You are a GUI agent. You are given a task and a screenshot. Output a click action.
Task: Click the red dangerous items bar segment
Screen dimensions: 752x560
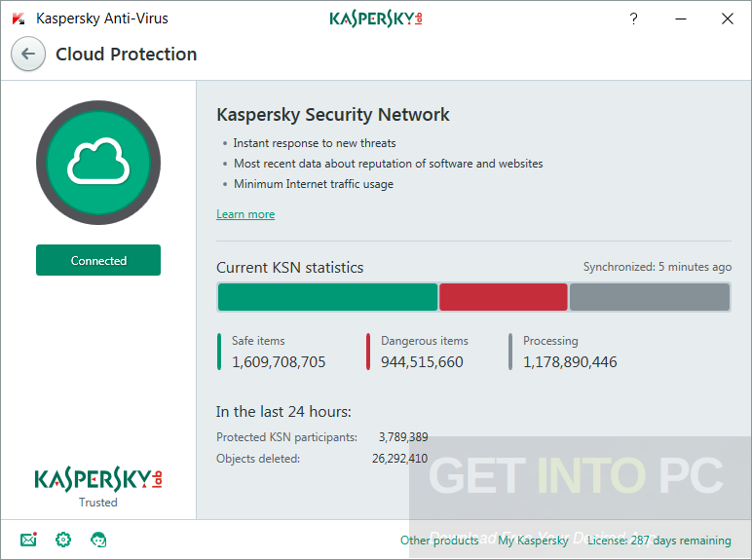click(x=503, y=297)
